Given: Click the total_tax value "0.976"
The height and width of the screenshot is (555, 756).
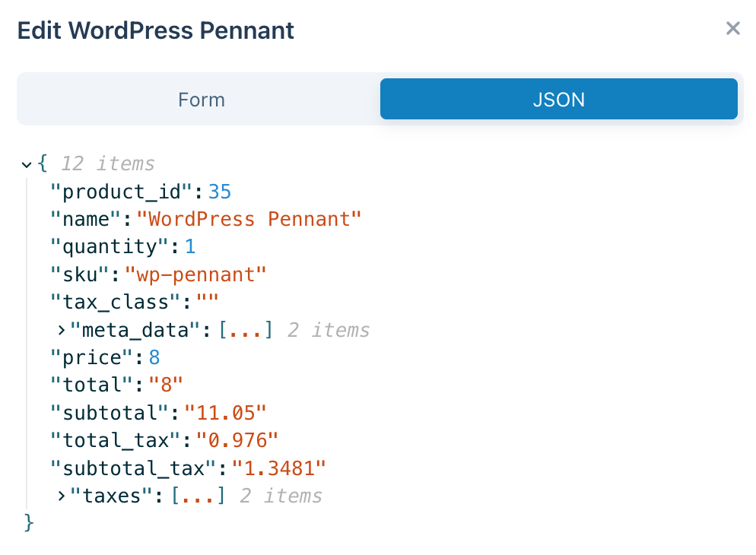Looking at the screenshot, I should [x=237, y=440].
